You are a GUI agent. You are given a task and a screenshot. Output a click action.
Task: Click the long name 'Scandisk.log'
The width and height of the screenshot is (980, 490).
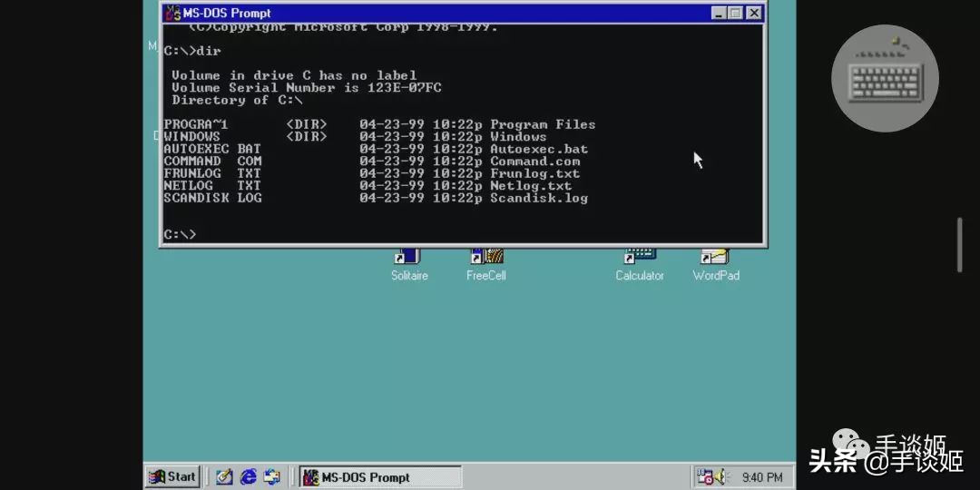(539, 198)
